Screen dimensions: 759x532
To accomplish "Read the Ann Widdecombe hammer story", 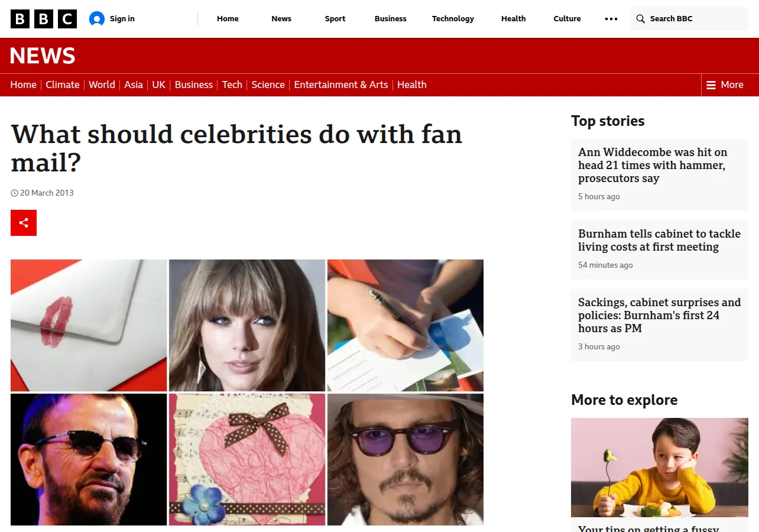I will pyautogui.click(x=653, y=165).
